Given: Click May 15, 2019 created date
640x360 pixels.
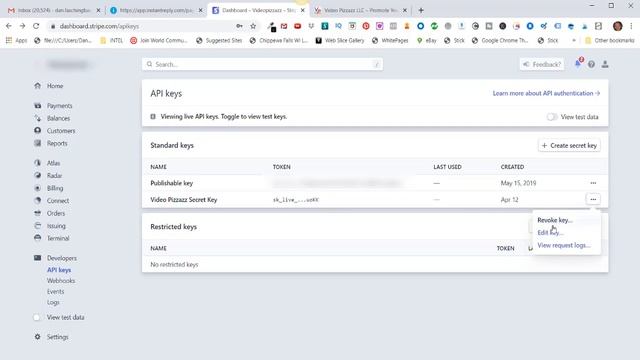Looking at the screenshot, I should click(x=518, y=183).
